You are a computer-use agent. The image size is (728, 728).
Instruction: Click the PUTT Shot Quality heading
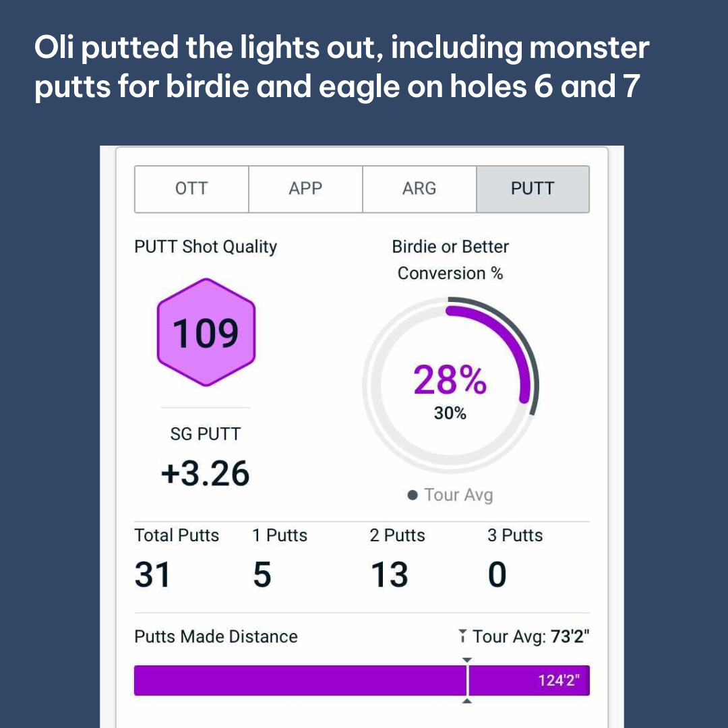(x=206, y=247)
